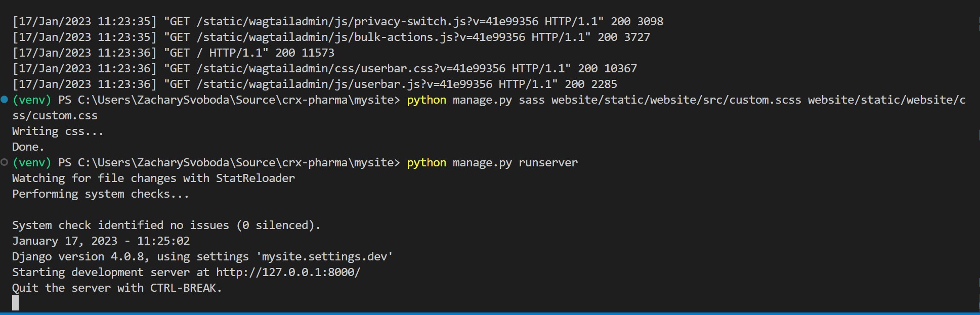Click the "Quit the server with CTRL-BREAK." line
The height and width of the screenshot is (315, 980).
117,288
